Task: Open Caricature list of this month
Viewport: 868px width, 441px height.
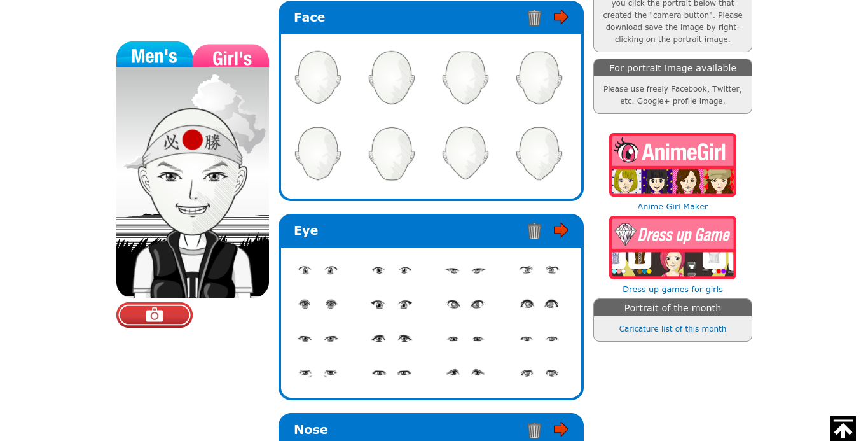Action: click(673, 329)
